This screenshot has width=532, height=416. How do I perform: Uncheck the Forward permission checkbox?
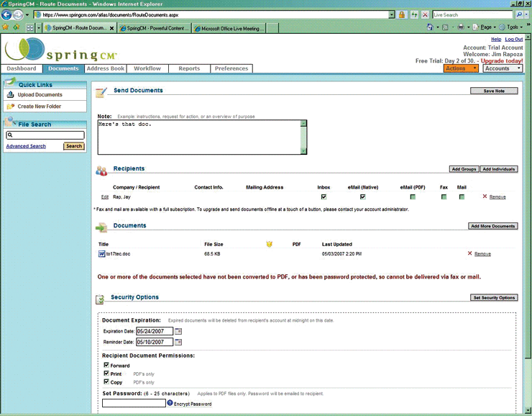[x=106, y=366]
